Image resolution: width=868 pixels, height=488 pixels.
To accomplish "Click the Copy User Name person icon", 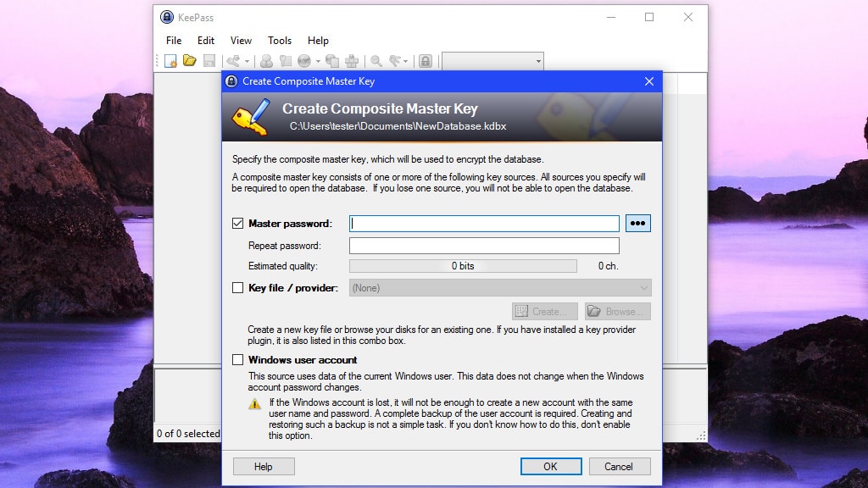I will [266, 61].
